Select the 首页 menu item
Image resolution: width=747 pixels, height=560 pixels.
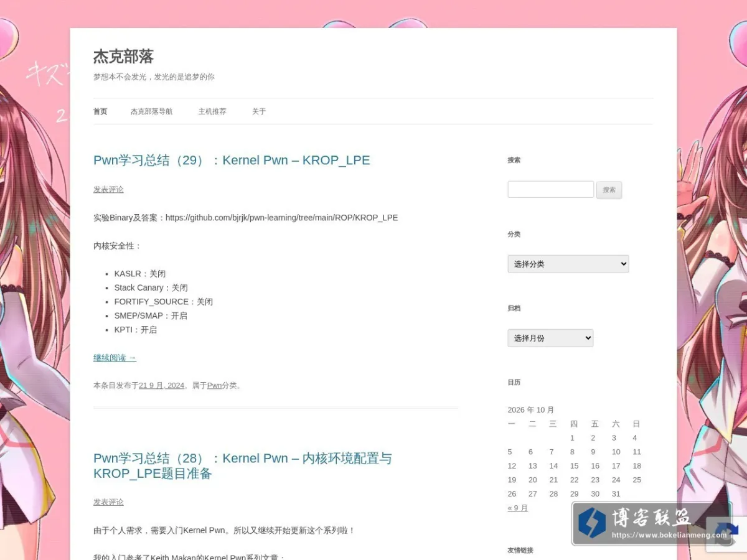pyautogui.click(x=100, y=111)
